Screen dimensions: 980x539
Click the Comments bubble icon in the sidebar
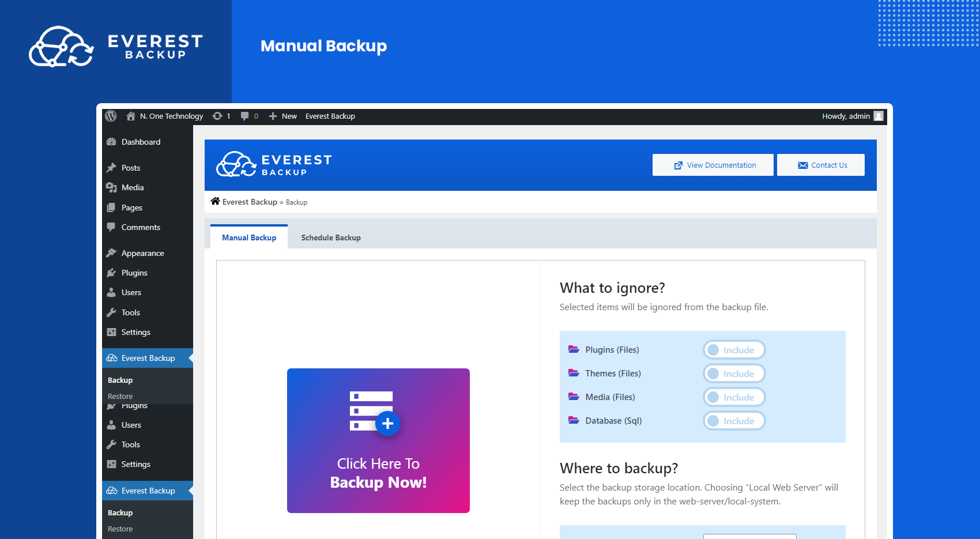coord(111,227)
